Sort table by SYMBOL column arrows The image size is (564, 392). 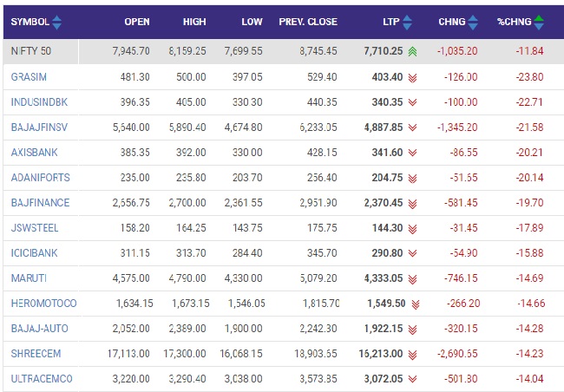[x=56, y=23]
